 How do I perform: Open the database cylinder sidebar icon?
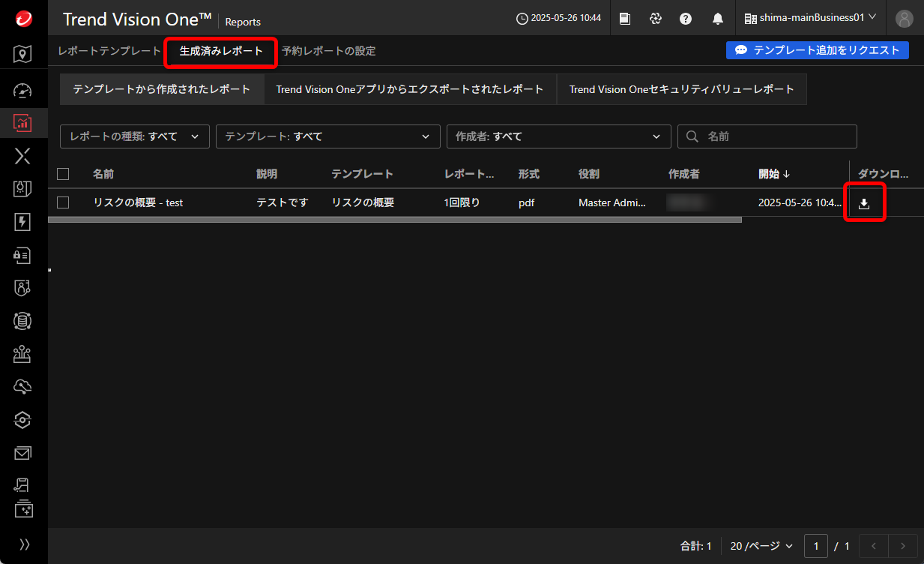click(x=23, y=321)
